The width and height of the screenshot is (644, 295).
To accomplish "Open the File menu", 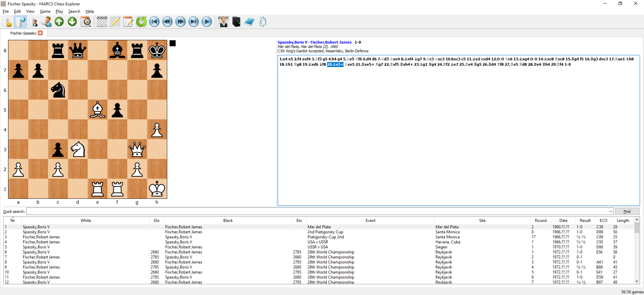I will coord(6,11).
